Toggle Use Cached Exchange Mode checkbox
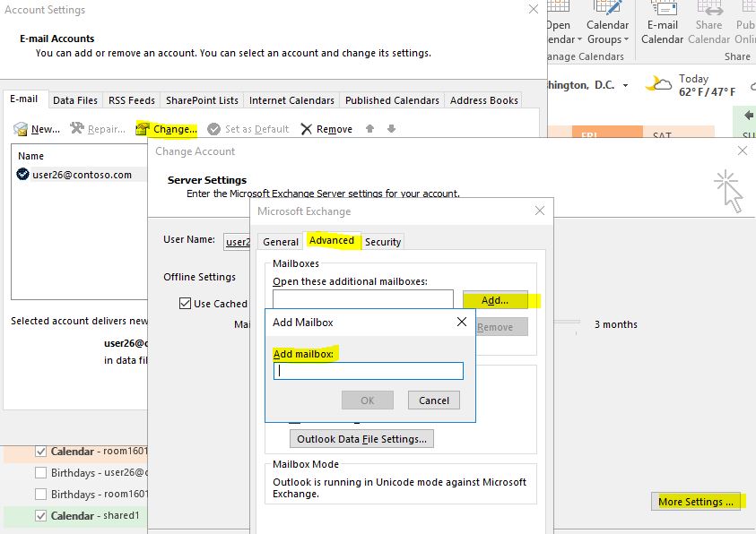Screen dimensions: 756x534 click(x=186, y=304)
